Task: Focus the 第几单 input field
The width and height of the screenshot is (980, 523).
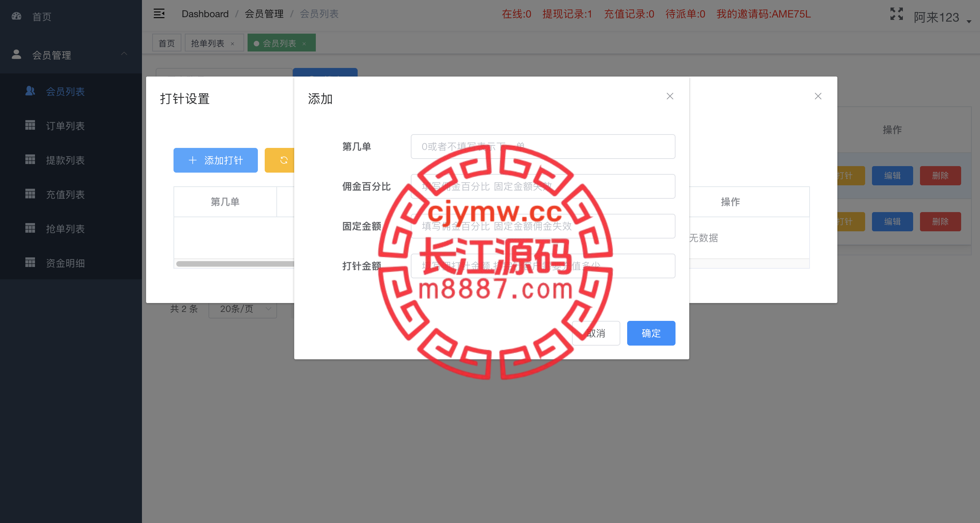Action: tap(543, 147)
